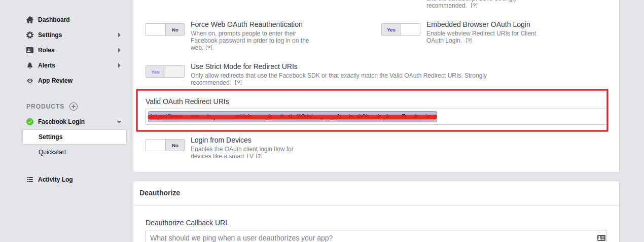Click the Activity Log list icon
This screenshot has height=242, width=644.
click(30, 180)
